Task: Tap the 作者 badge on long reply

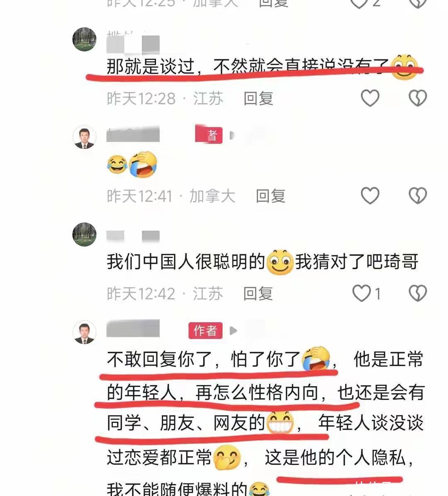Action: [x=205, y=331]
